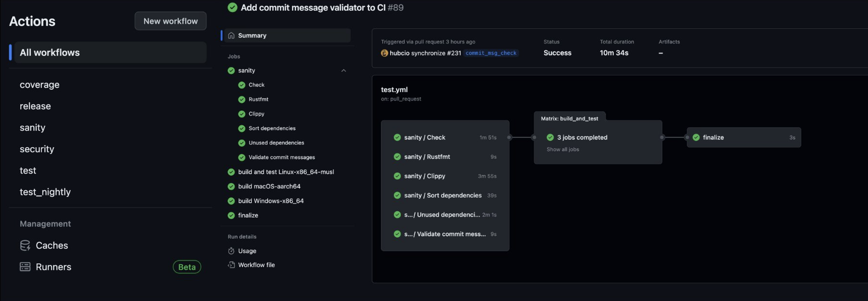The image size is (868, 301).
Task: Open the commit_msg_check branch link
Action: 491,53
